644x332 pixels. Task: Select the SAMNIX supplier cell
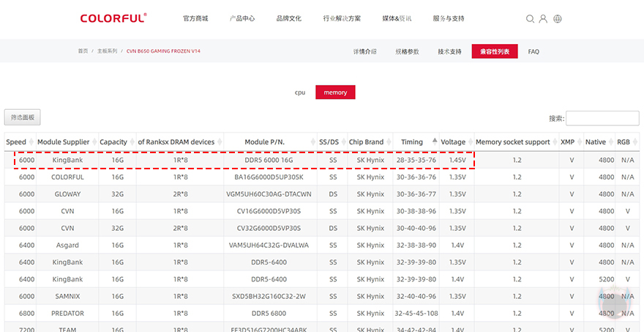click(67, 296)
